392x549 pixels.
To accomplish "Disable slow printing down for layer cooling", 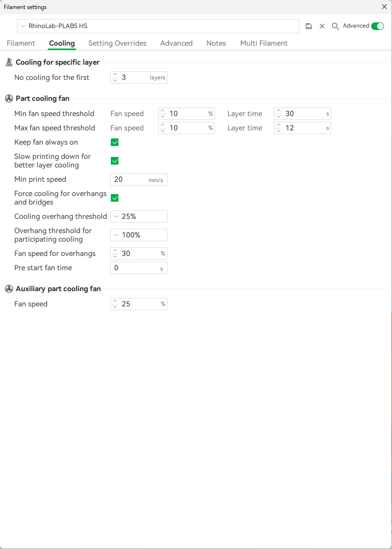I will [x=115, y=161].
